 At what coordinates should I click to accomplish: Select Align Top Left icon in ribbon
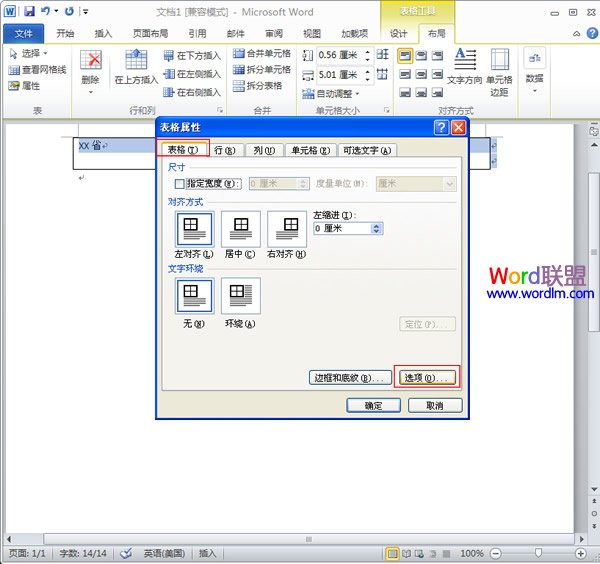point(405,56)
